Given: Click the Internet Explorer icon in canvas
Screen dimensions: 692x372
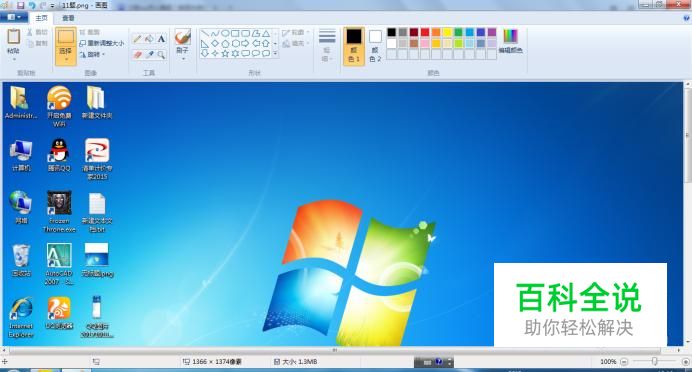Looking at the screenshot, I should click(x=21, y=308).
